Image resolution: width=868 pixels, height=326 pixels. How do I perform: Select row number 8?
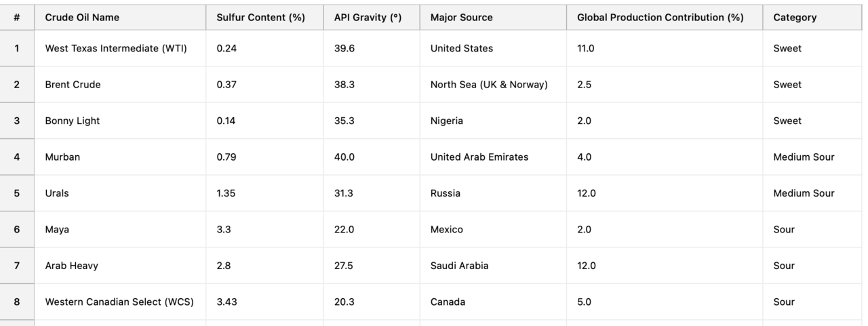[16, 302]
